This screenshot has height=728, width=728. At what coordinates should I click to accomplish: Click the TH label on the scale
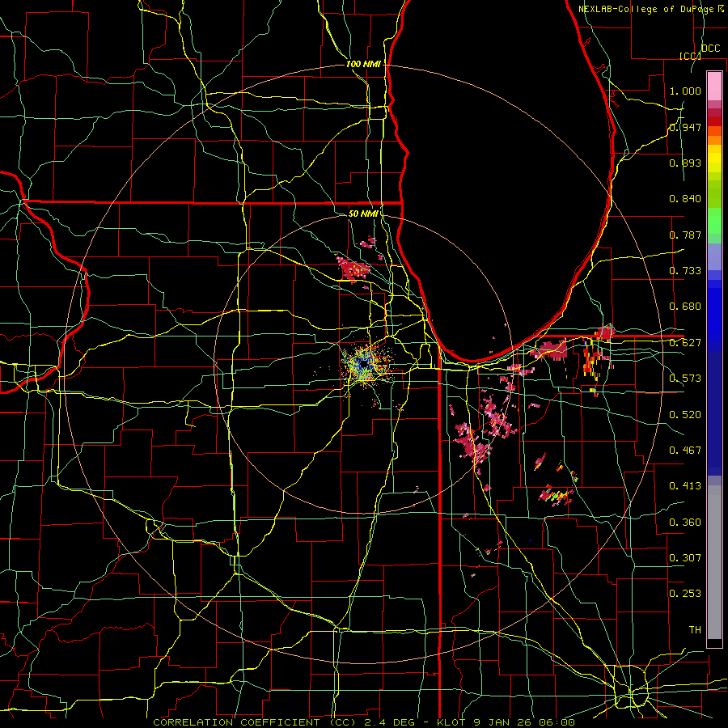(x=695, y=630)
